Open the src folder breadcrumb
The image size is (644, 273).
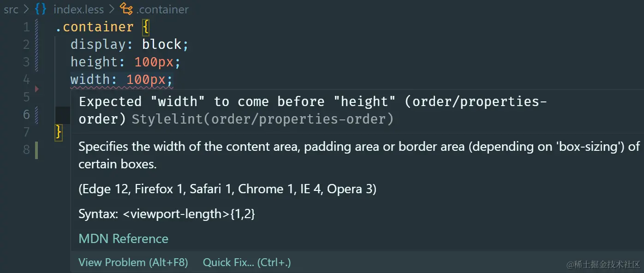[x=11, y=9]
